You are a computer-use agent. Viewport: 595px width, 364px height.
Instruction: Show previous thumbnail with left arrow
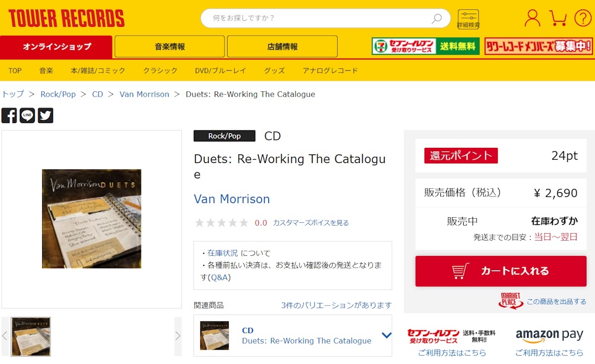tap(4, 336)
